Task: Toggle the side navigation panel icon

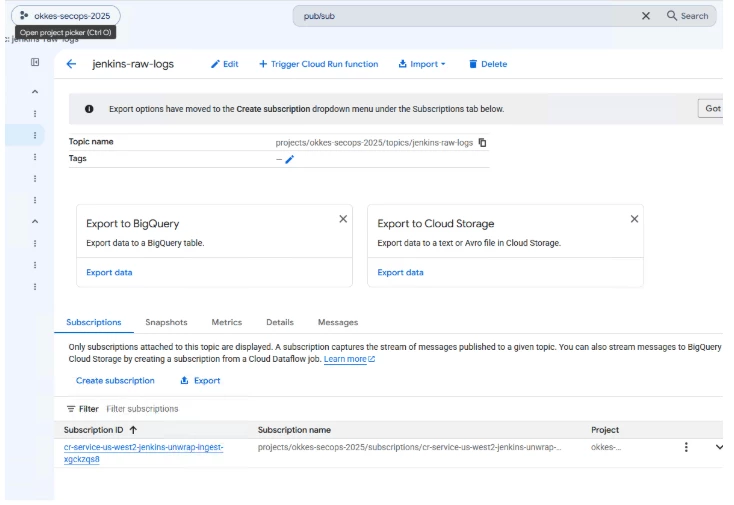Action: pyautogui.click(x=35, y=62)
